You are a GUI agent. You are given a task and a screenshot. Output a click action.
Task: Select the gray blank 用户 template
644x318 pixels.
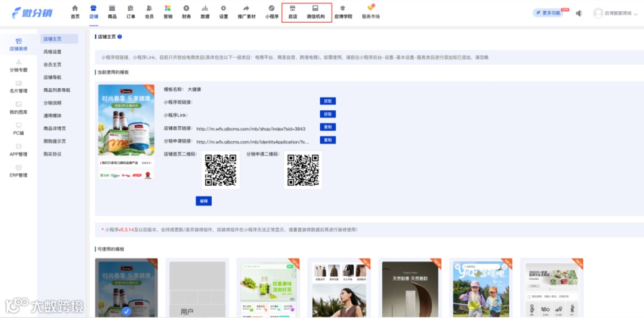click(x=197, y=288)
